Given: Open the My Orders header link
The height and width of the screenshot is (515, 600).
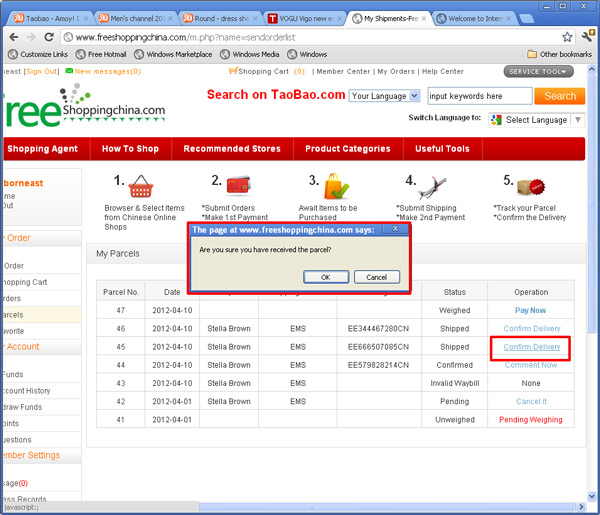Looking at the screenshot, I should 396,72.
